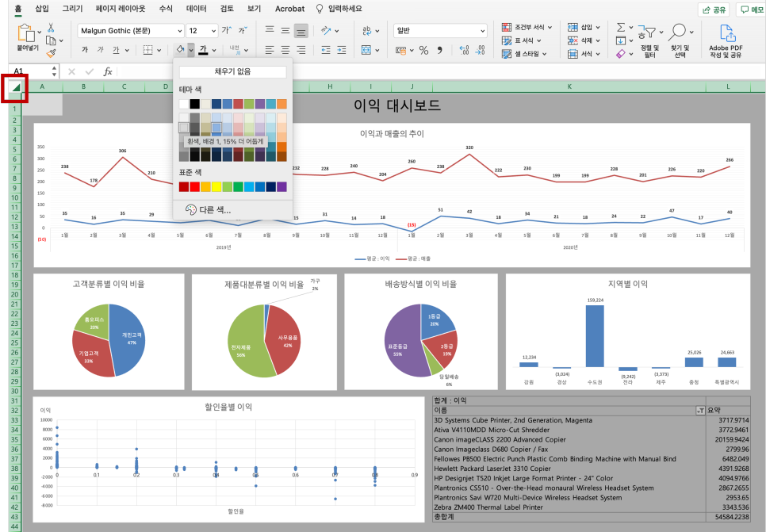Toggle top vertical alignment
766x532 pixels.
click(x=270, y=30)
